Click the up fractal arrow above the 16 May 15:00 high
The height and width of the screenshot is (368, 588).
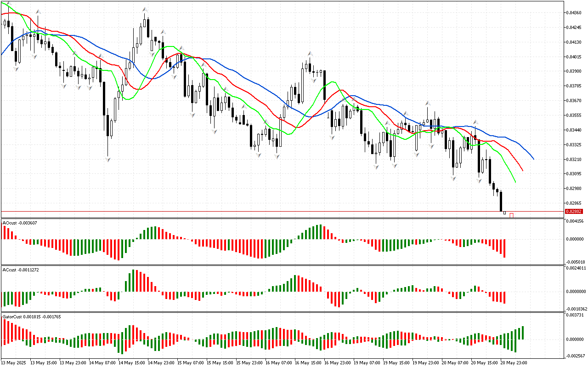click(311, 54)
